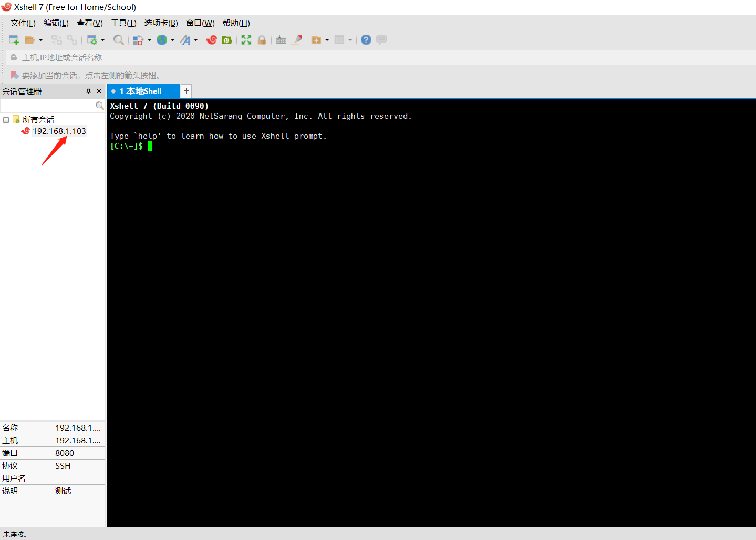Viewport: 756px width, 540px height.
Task: Click the speech bubble feedback icon
Action: coord(381,40)
